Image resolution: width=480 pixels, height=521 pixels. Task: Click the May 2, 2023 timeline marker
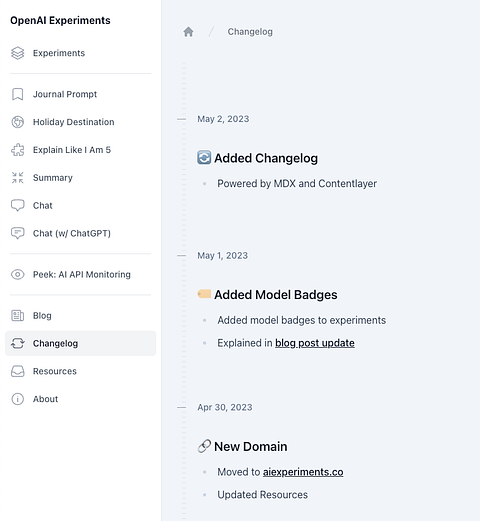[182, 119]
